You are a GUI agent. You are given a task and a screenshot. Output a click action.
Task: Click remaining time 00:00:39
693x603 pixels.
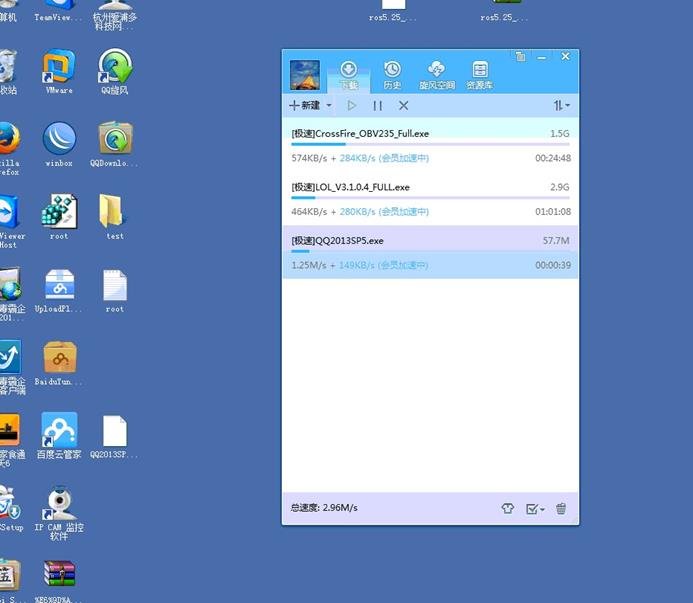click(553, 265)
